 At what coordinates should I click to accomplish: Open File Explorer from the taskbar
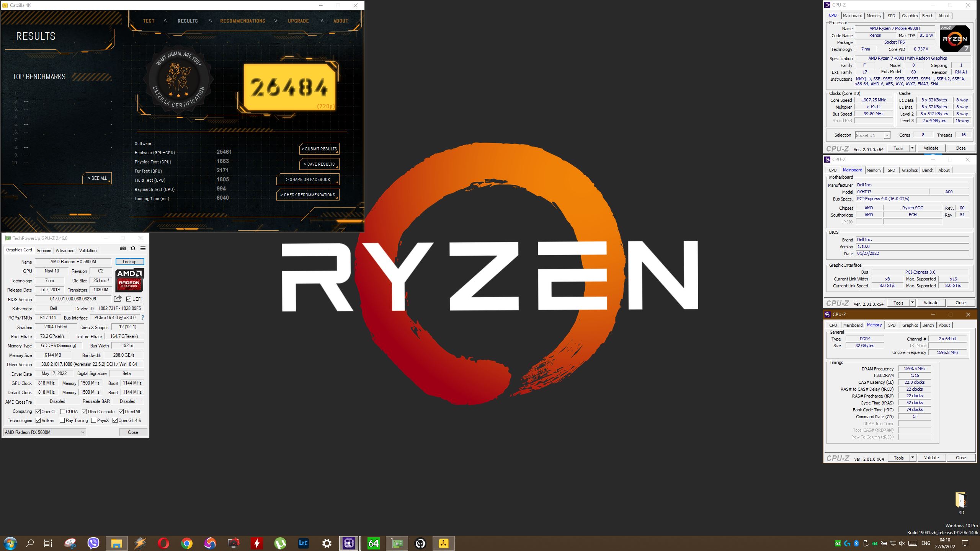[116, 543]
